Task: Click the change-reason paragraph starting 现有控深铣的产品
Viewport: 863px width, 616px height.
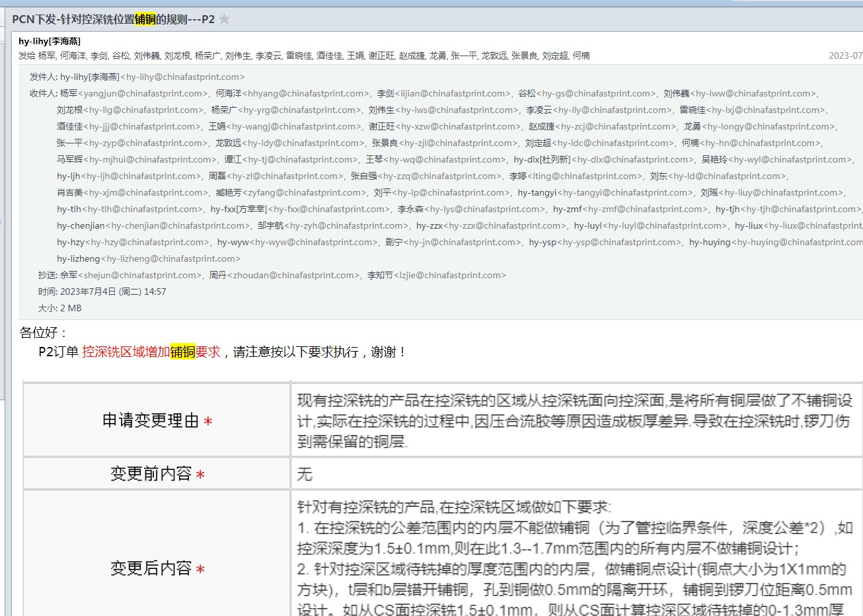Action: 575,420
